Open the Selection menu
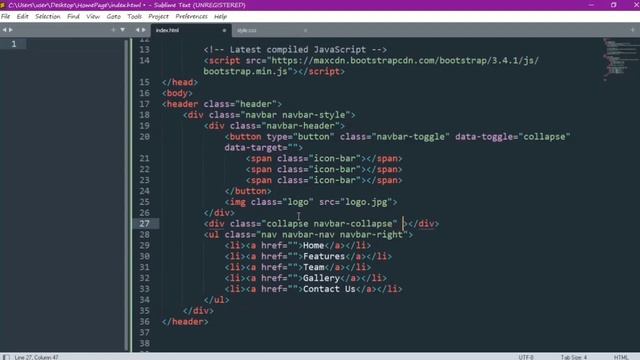The width and height of the screenshot is (640, 360). tap(47, 16)
